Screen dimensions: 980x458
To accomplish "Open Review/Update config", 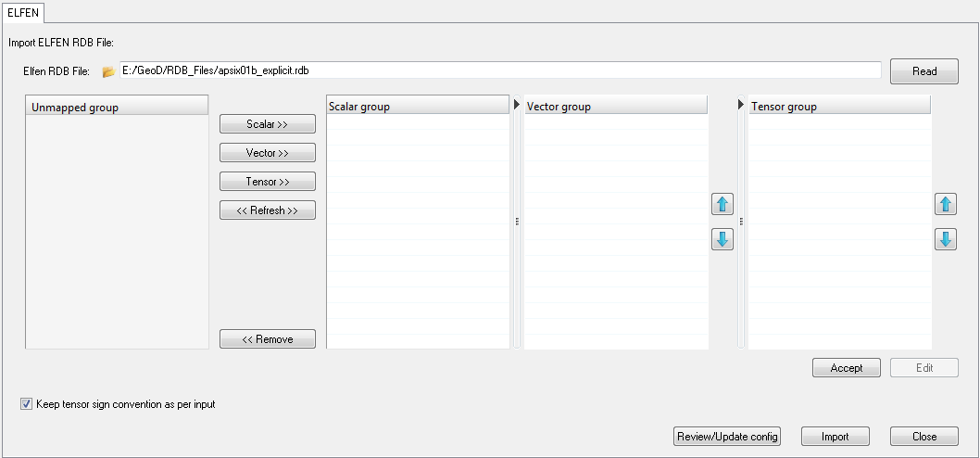I will pos(727,436).
